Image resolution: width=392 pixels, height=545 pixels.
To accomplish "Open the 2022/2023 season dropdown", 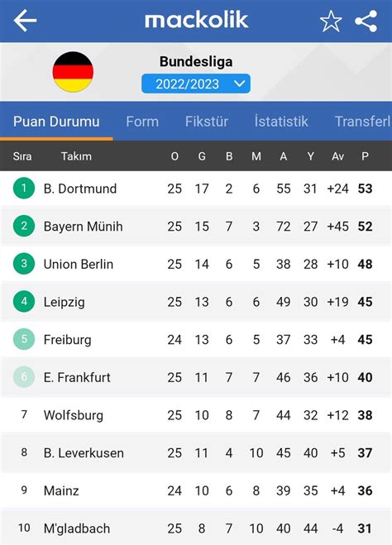I will tap(196, 84).
